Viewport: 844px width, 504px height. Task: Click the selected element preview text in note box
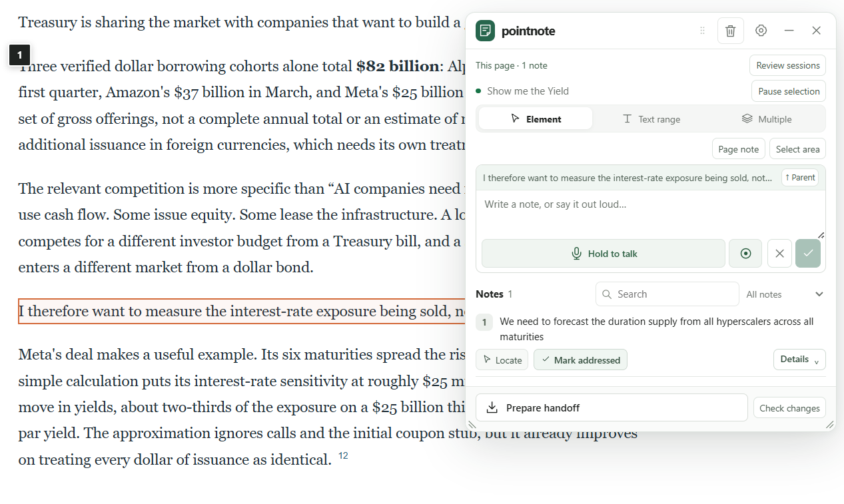coord(628,178)
